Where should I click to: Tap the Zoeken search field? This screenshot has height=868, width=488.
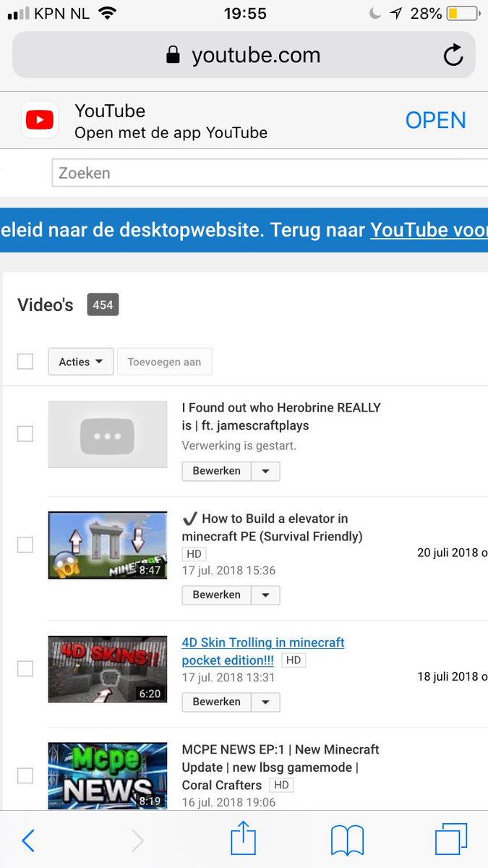[x=270, y=173]
